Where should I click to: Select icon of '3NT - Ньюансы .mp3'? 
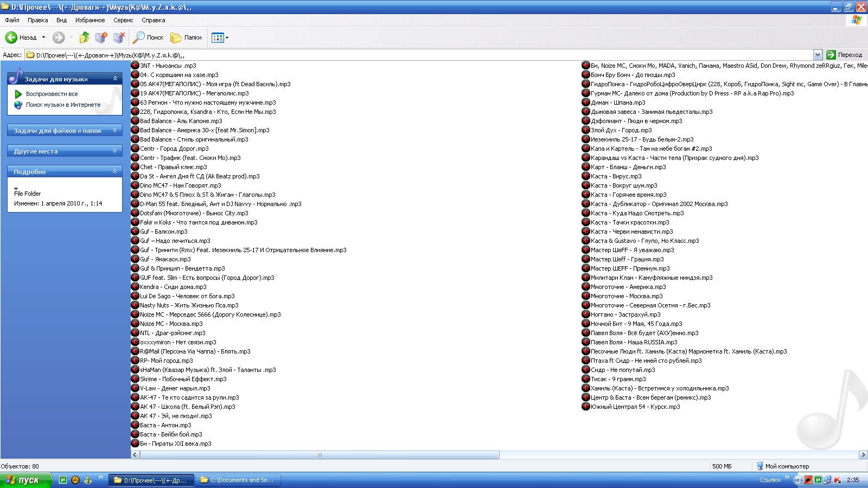(135, 66)
